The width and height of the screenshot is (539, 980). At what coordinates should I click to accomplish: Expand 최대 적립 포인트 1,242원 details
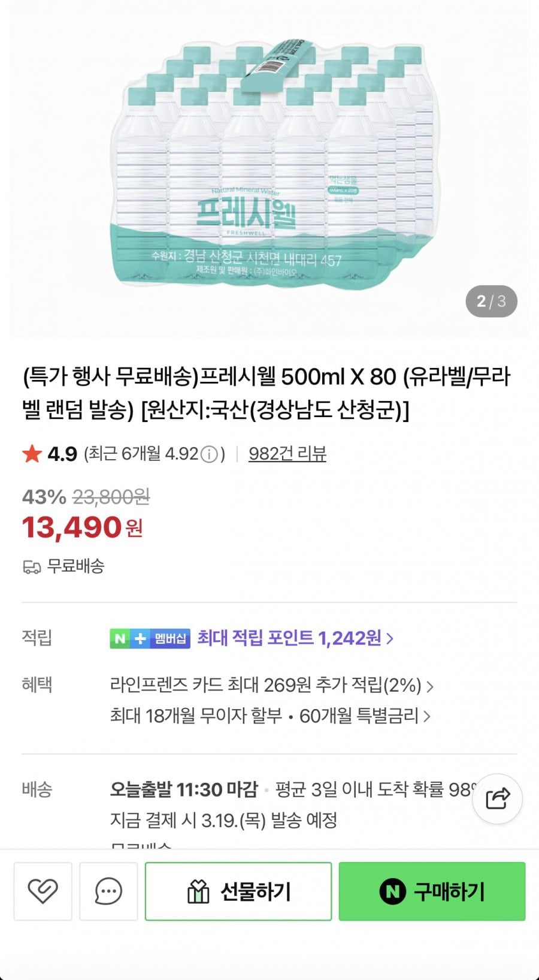click(295, 638)
